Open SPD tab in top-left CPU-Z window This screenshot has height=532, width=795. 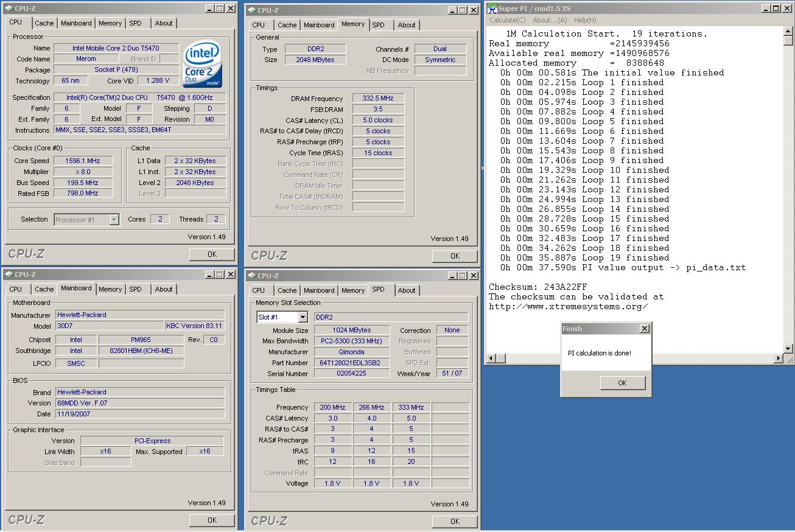point(135,23)
